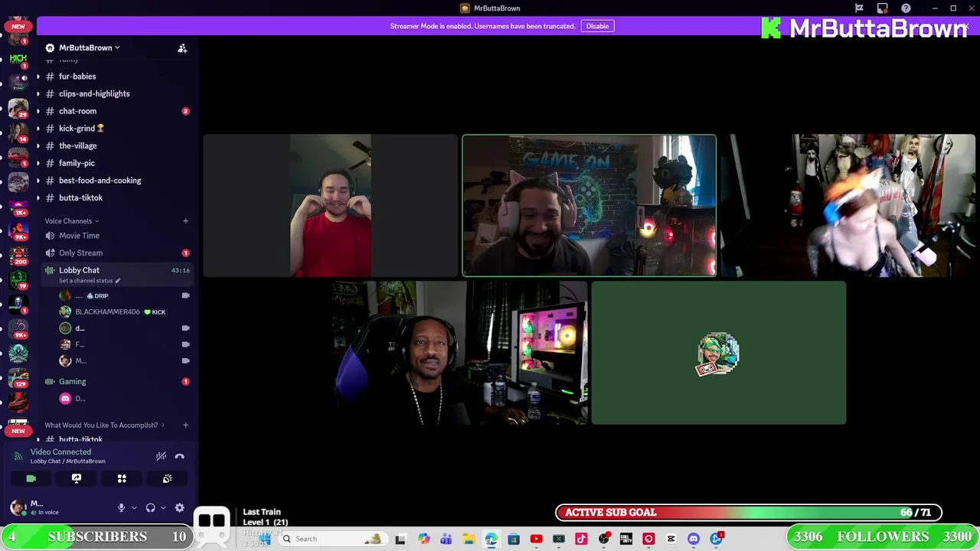This screenshot has width=980, height=551.
Task: Deafen audio with the headphones icon
Action: point(150,507)
